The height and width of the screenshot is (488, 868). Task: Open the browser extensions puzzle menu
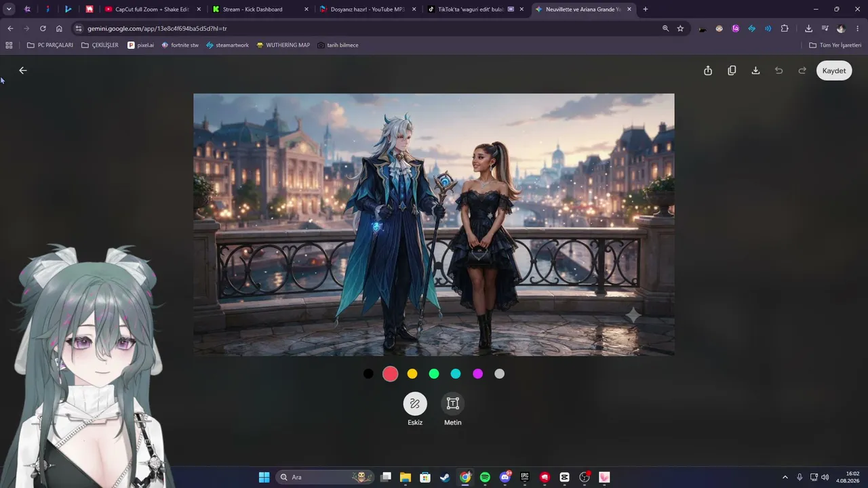point(785,28)
